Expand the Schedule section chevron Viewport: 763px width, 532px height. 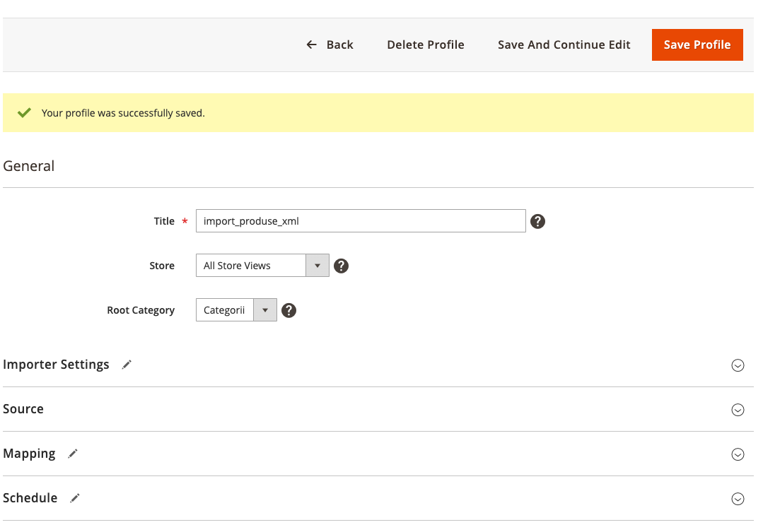pyautogui.click(x=738, y=499)
